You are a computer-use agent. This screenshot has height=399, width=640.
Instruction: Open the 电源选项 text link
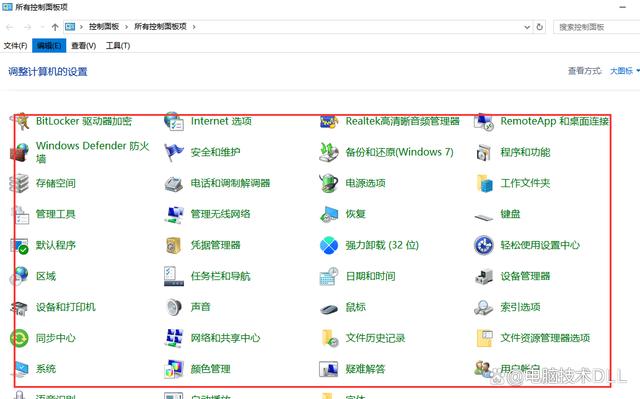tap(365, 183)
